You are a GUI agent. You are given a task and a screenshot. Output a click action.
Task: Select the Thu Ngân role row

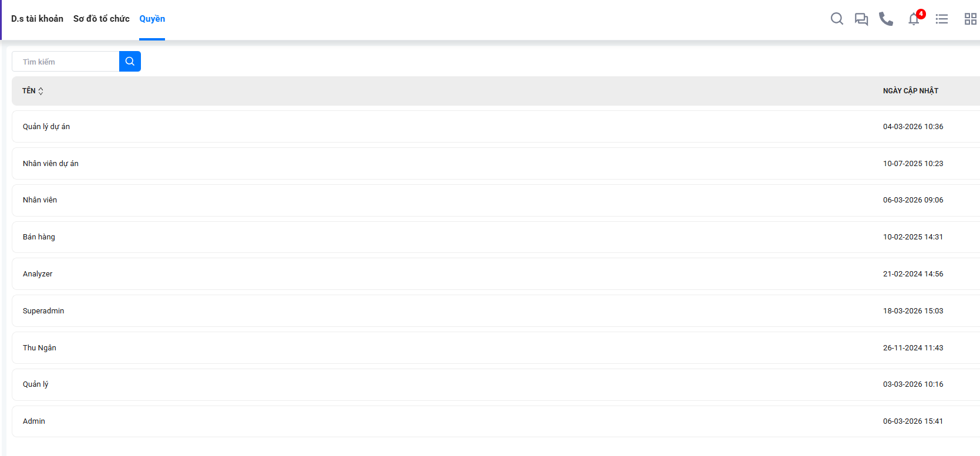(x=39, y=348)
